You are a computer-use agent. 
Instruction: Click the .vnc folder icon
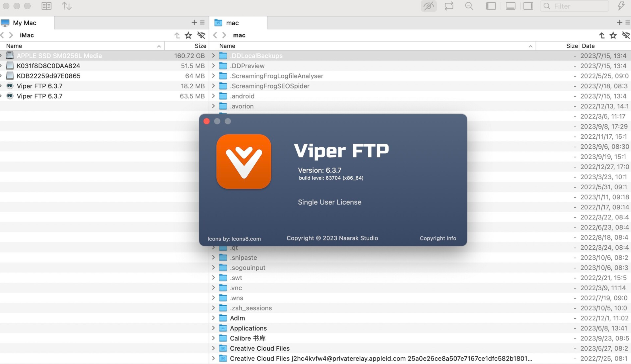(x=223, y=287)
